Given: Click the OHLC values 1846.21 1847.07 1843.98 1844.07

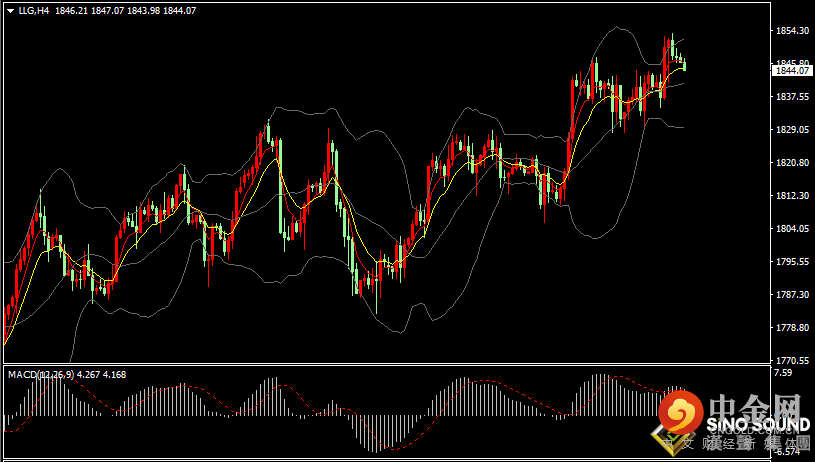Looking at the screenshot, I should click(125, 10).
